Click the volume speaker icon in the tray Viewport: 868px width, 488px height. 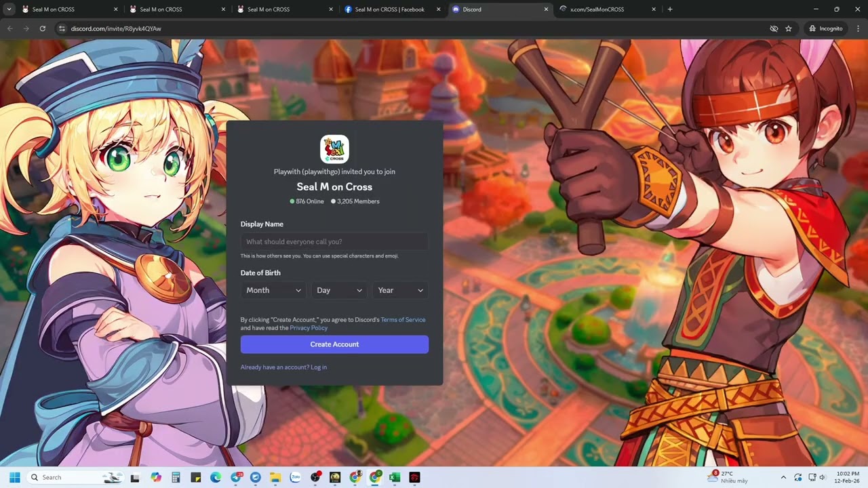[823, 477]
